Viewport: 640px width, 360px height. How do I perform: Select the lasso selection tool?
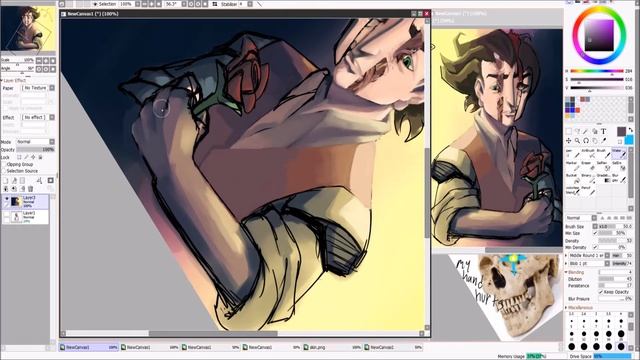pyautogui.click(x=577, y=131)
